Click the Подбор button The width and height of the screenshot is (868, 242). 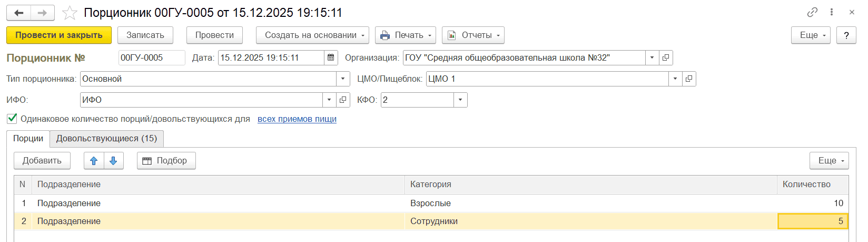pyautogui.click(x=166, y=161)
